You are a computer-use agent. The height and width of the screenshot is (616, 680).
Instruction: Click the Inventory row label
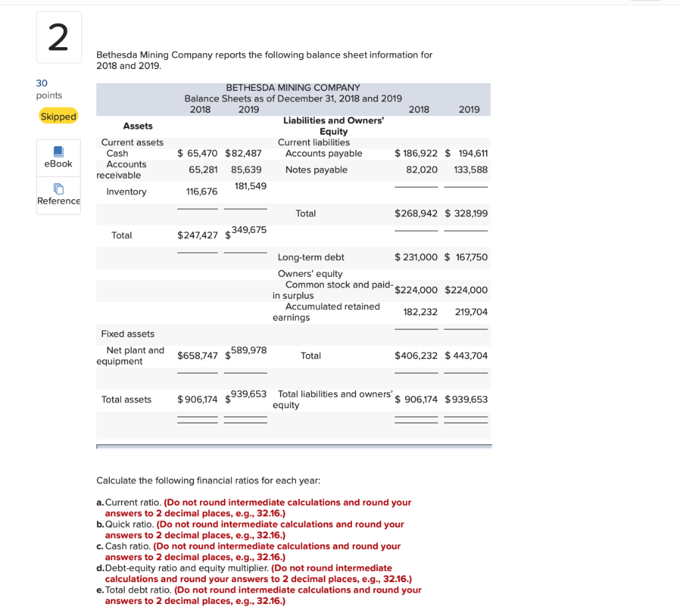pos(126,192)
